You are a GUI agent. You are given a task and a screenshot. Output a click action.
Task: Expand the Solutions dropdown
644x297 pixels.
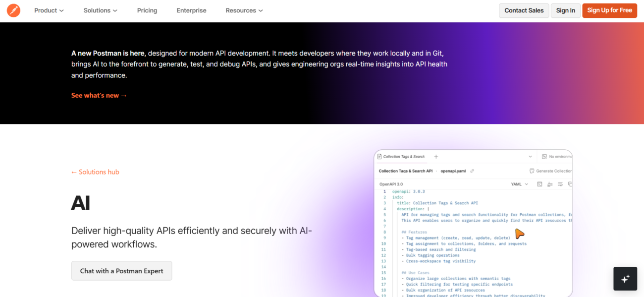coord(100,10)
